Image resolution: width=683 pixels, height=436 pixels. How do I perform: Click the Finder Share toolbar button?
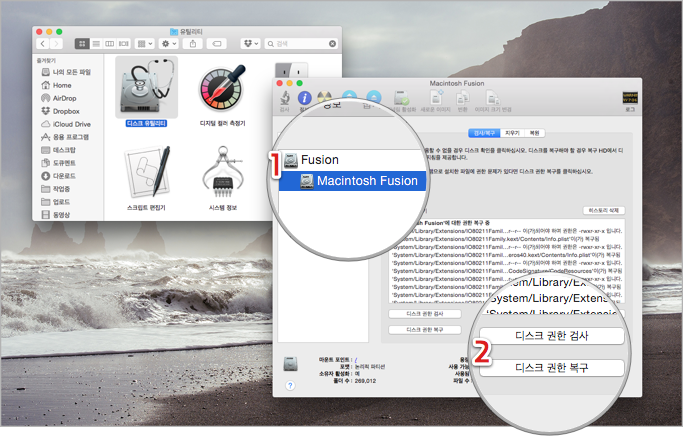click(x=193, y=44)
